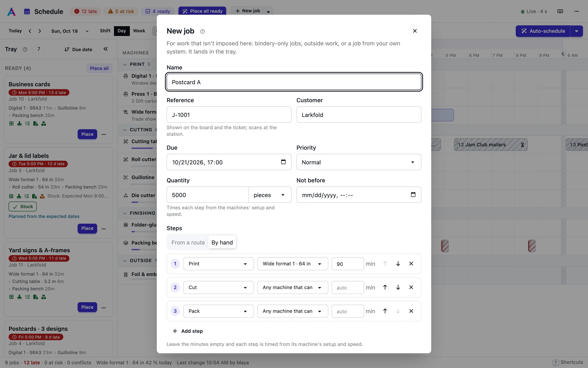
Task: Move the Print step down
Action: click(x=398, y=264)
